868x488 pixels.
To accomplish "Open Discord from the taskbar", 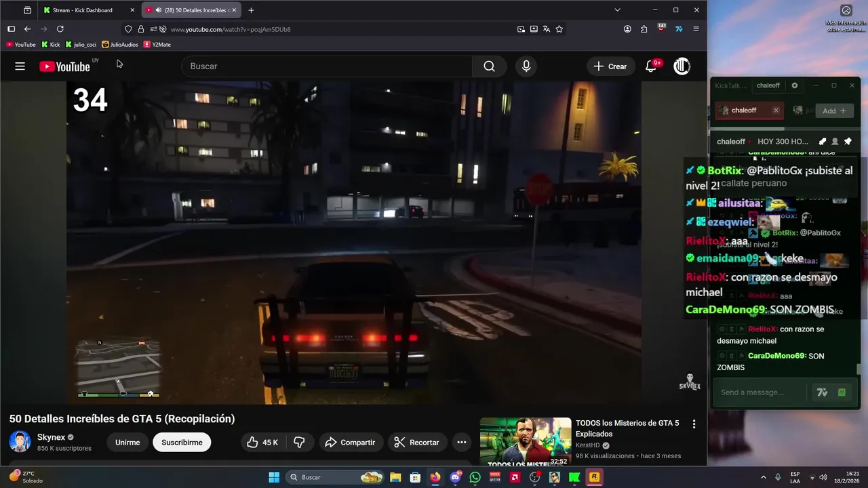I will pyautogui.click(x=455, y=477).
